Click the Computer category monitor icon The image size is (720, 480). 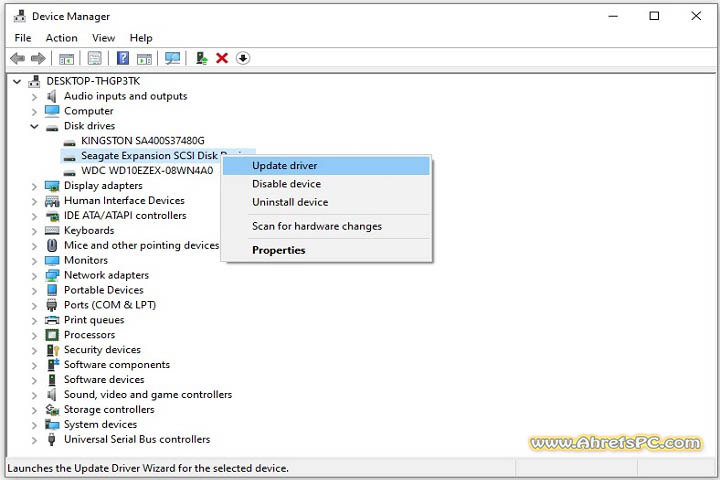point(52,111)
